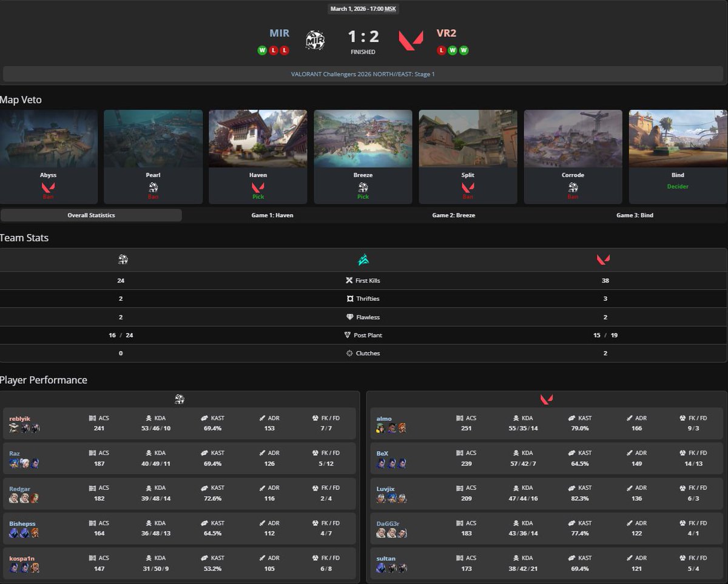
Task: Click the VR2 logo in Team Stats header
Action: click(x=603, y=260)
